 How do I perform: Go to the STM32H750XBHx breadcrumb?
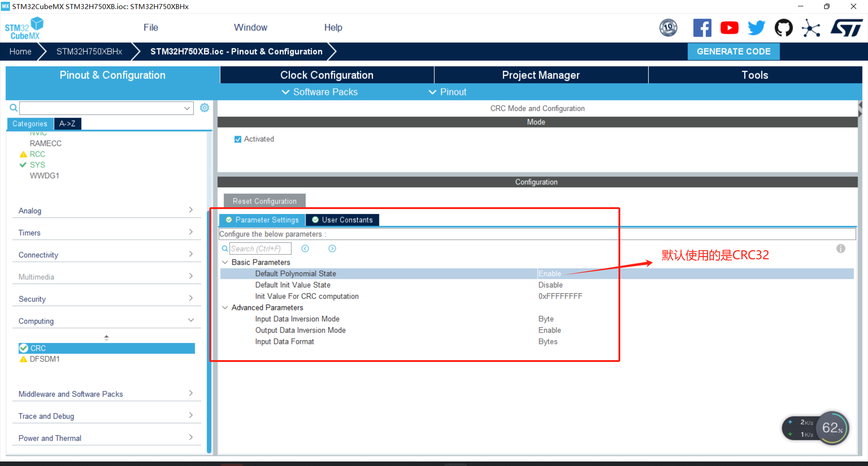click(x=90, y=52)
